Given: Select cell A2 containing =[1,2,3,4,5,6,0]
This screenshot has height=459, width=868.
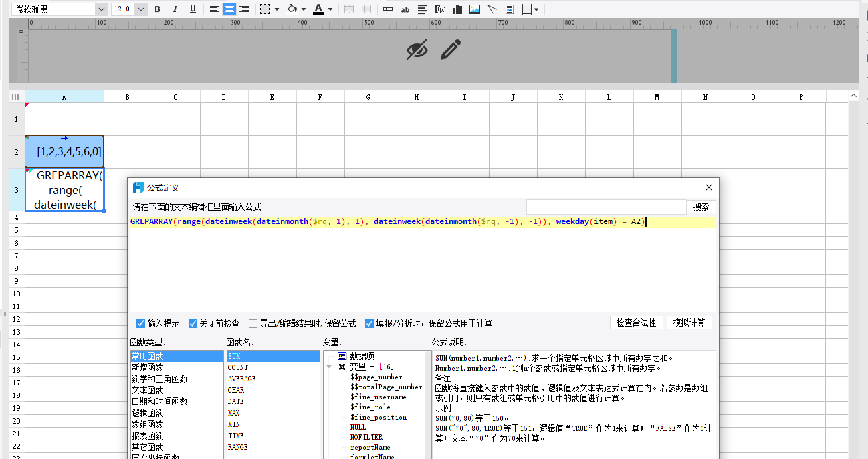Looking at the screenshot, I should (x=64, y=152).
